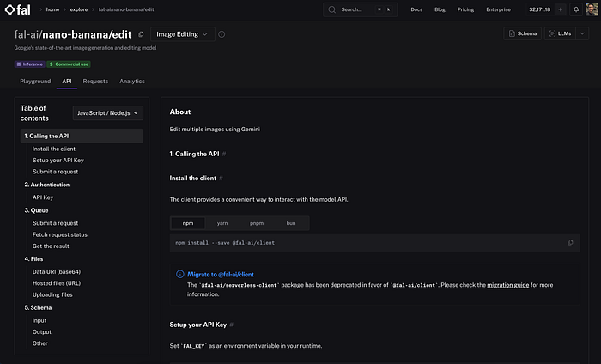Switch to the Playground tab

pos(35,82)
